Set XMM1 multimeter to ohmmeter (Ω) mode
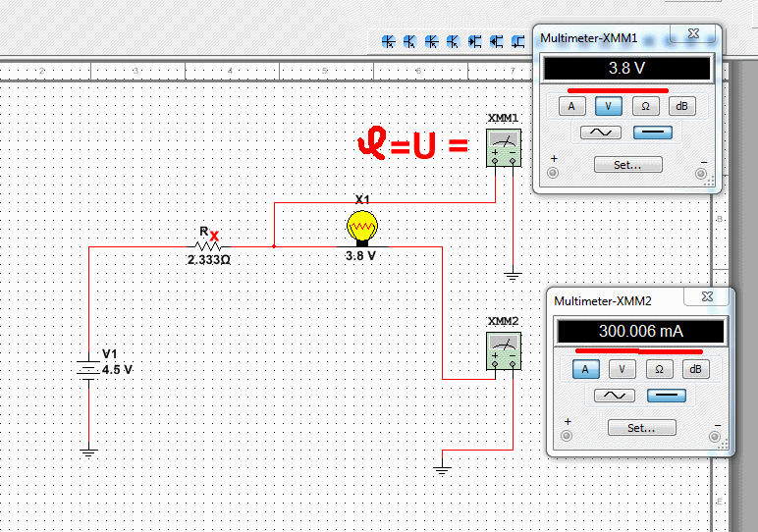 [x=644, y=105]
